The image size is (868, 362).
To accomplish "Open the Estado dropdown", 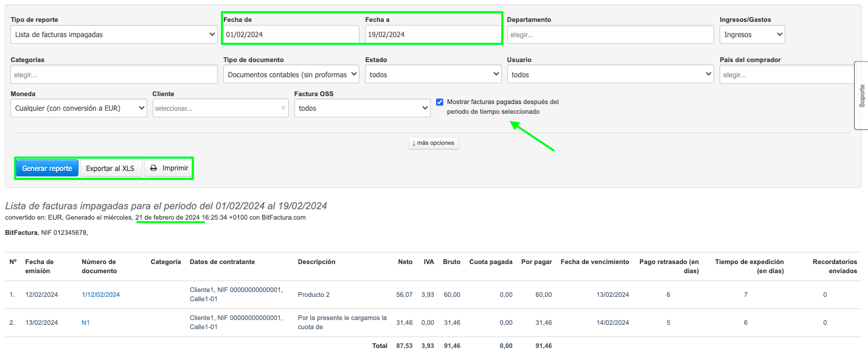I will pos(433,75).
